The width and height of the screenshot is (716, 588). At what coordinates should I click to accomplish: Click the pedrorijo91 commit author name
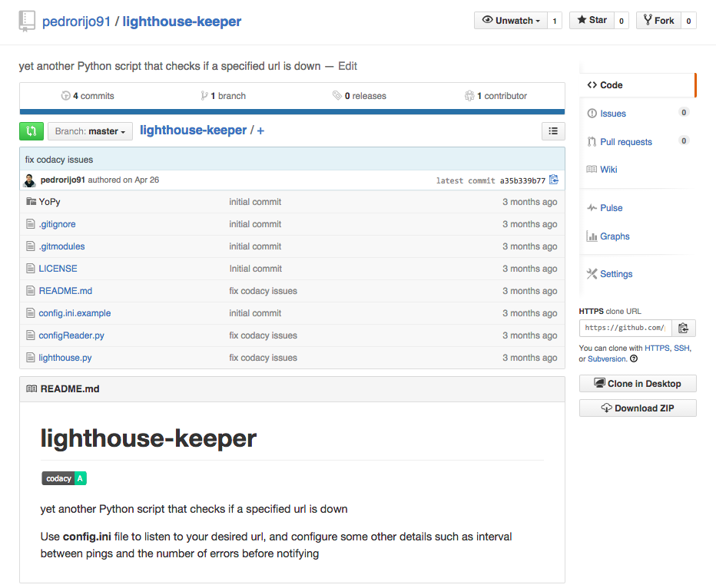(62, 180)
